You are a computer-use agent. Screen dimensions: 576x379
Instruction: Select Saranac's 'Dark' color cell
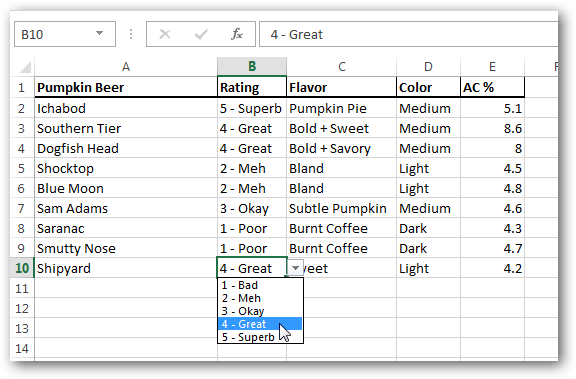click(x=428, y=228)
